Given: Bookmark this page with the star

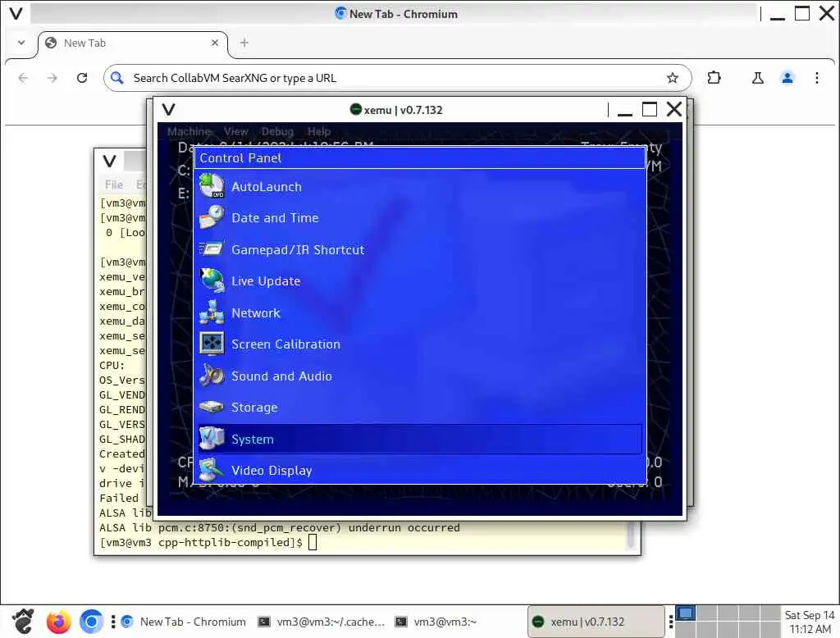Looking at the screenshot, I should 673,78.
